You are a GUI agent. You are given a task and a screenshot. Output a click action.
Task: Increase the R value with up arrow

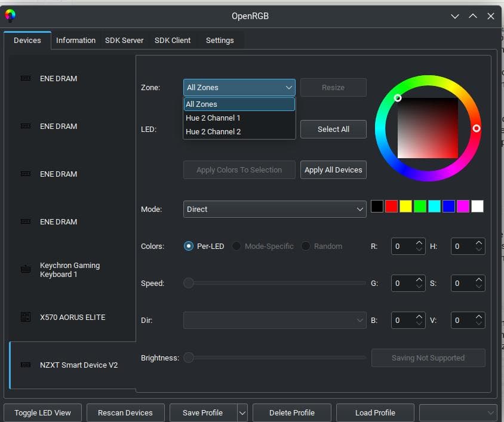pyautogui.click(x=419, y=243)
